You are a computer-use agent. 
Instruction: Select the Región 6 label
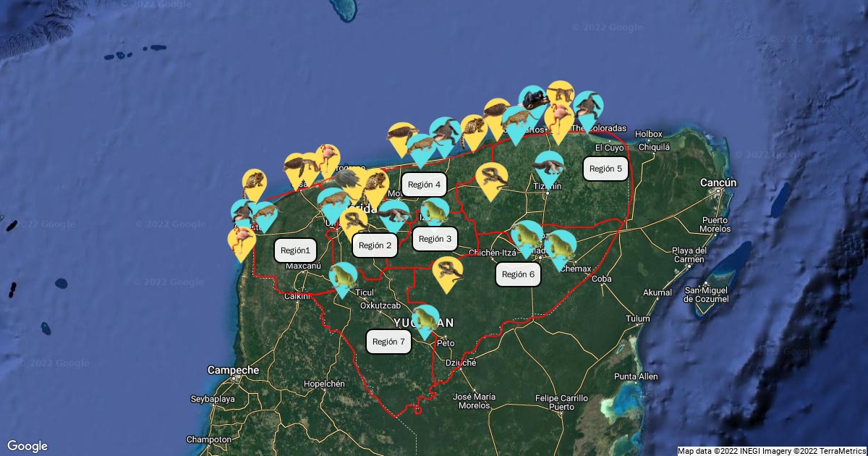(x=518, y=274)
